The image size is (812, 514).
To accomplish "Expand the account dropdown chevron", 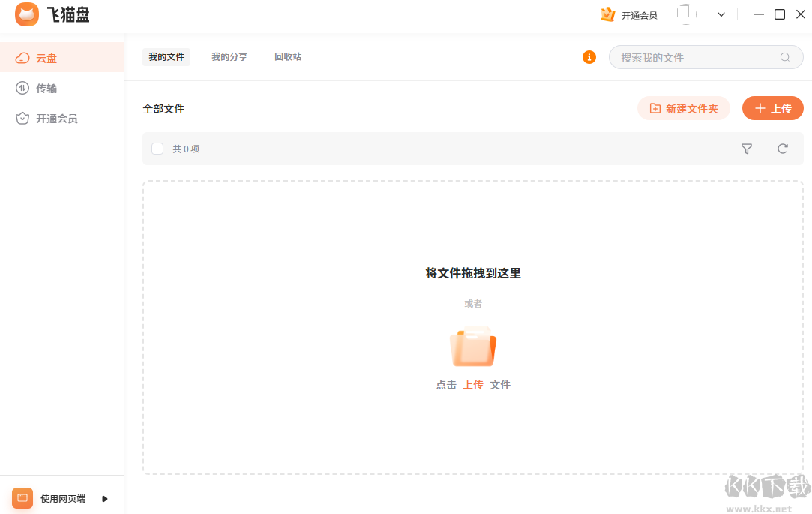I will [721, 14].
